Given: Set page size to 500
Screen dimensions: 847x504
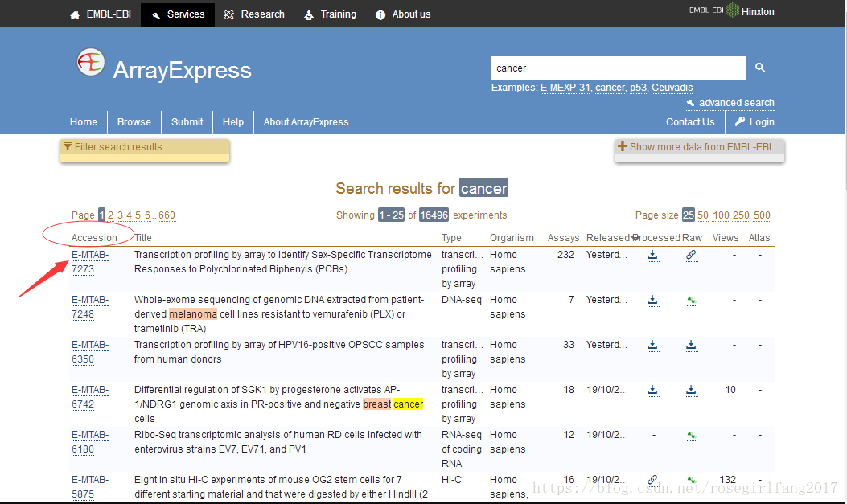Looking at the screenshot, I should pos(762,215).
